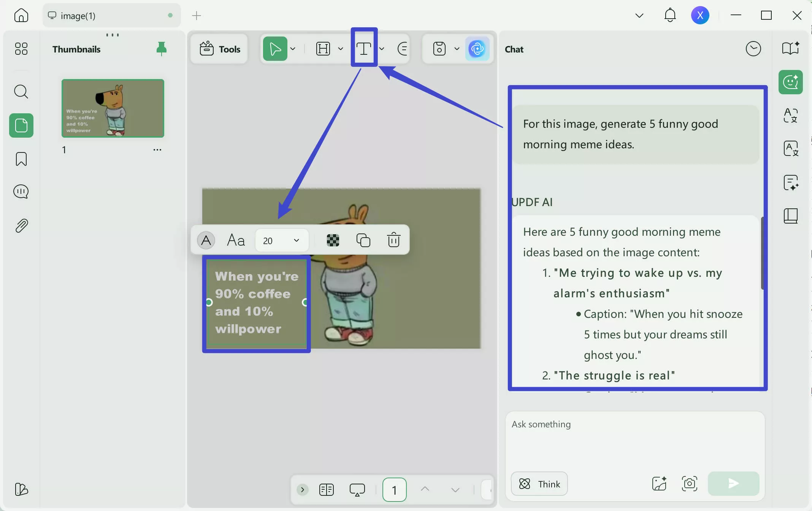Click the Send button in the chat
The height and width of the screenshot is (511, 812).
coord(733,484)
